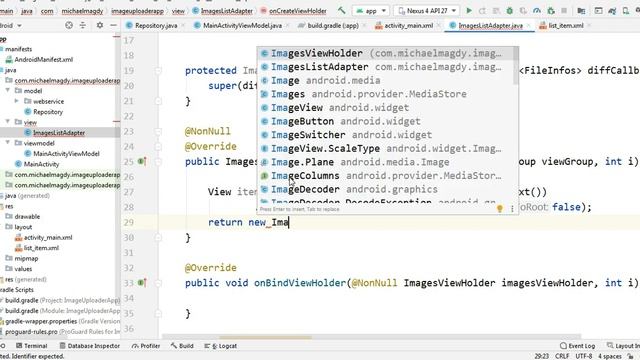
Task: Open the Profiler tool window
Action: 146,346
